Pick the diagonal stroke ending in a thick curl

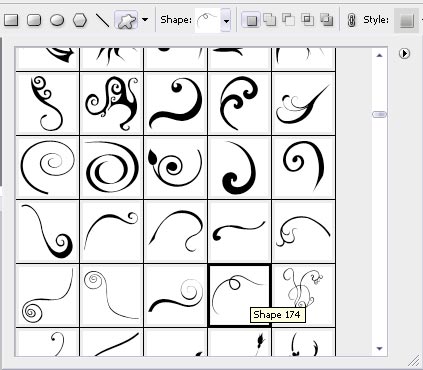[x=47, y=231]
